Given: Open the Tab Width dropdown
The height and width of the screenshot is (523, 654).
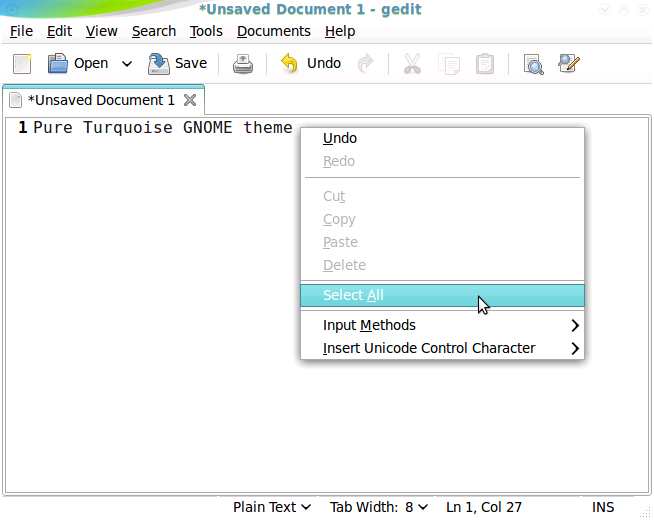Looking at the screenshot, I should point(379,507).
